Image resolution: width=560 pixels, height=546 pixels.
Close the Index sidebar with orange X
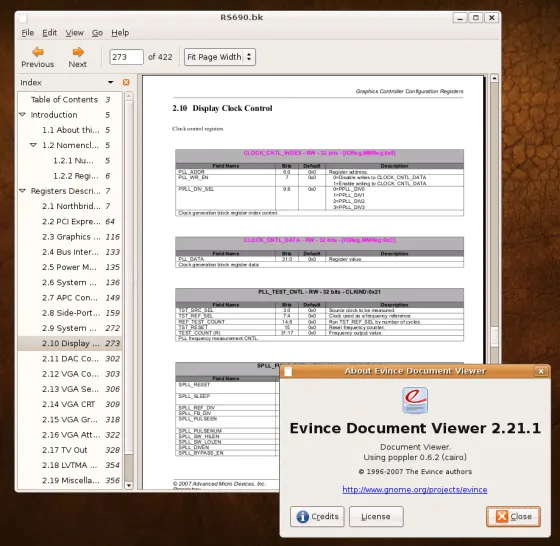pos(126,82)
